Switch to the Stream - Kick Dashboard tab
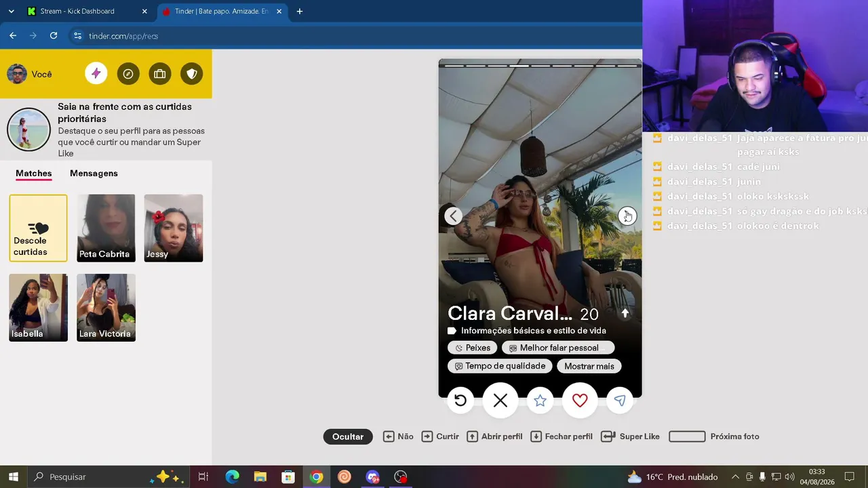The width and height of the screenshot is (868, 488). pyautogui.click(x=86, y=12)
